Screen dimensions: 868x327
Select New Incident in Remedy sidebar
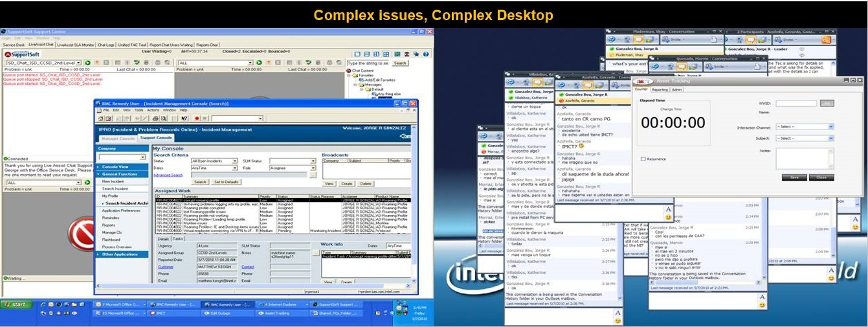[x=113, y=181]
